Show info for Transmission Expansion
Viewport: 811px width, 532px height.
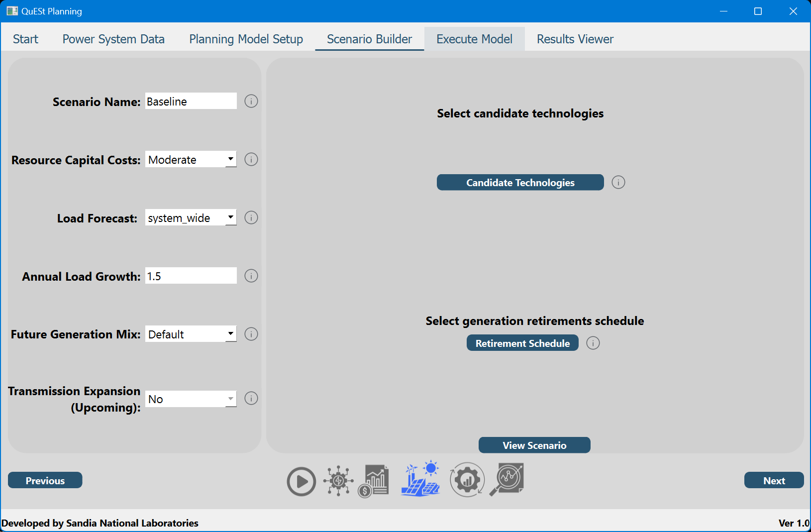click(251, 399)
